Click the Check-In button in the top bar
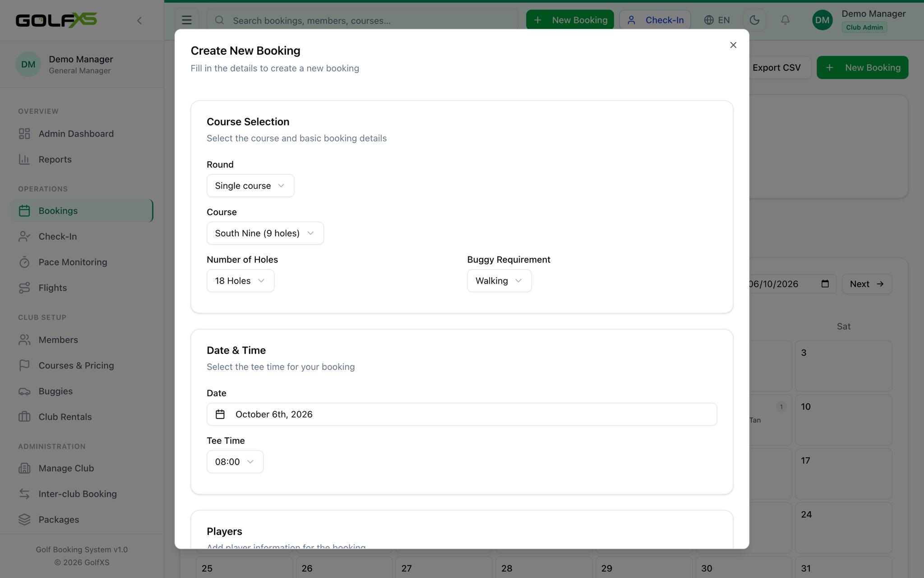This screenshot has width=924, height=578. (x=655, y=20)
